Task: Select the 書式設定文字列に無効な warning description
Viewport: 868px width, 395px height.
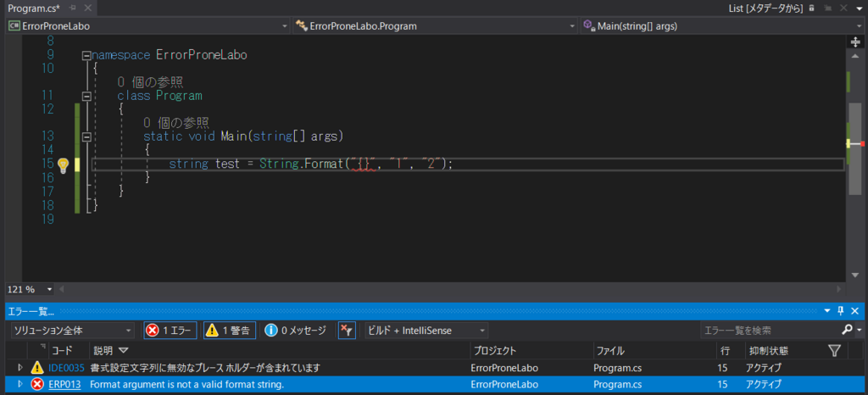Action: (x=206, y=368)
